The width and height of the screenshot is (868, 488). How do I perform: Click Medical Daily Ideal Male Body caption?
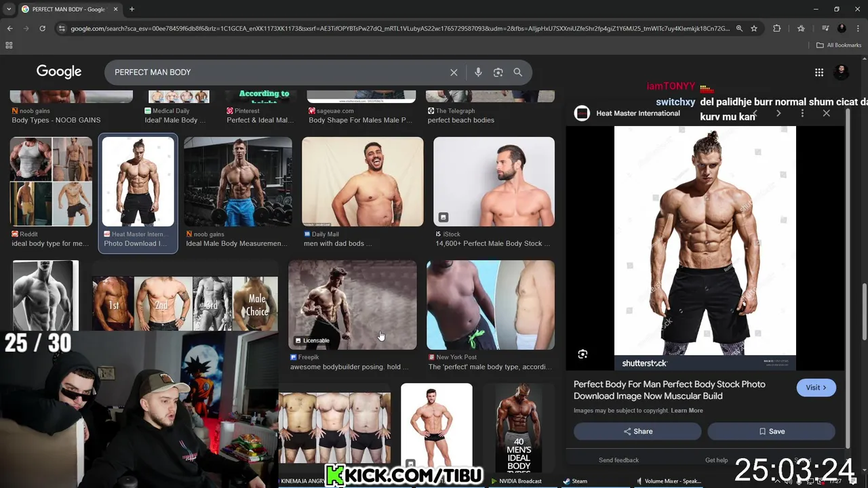pyautogui.click(x=175, y=120)
